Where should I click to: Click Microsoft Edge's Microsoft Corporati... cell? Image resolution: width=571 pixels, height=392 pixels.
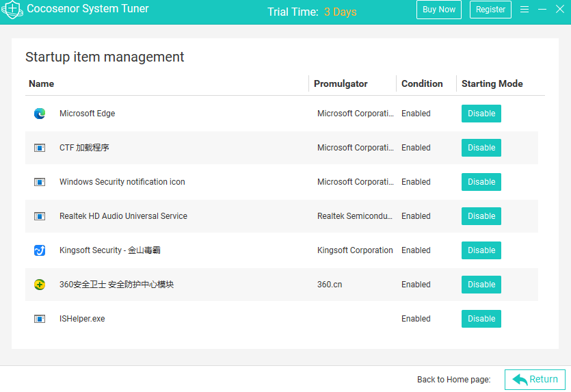(356, 114)
